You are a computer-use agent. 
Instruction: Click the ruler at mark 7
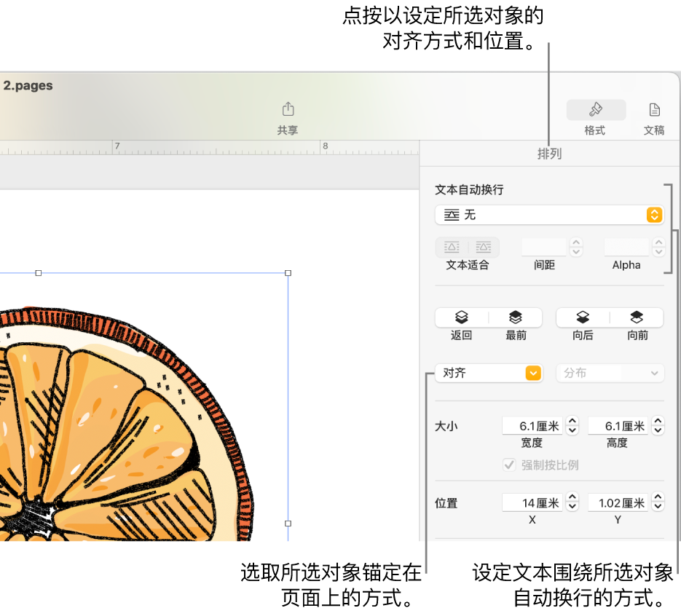(x=117, y=147)
